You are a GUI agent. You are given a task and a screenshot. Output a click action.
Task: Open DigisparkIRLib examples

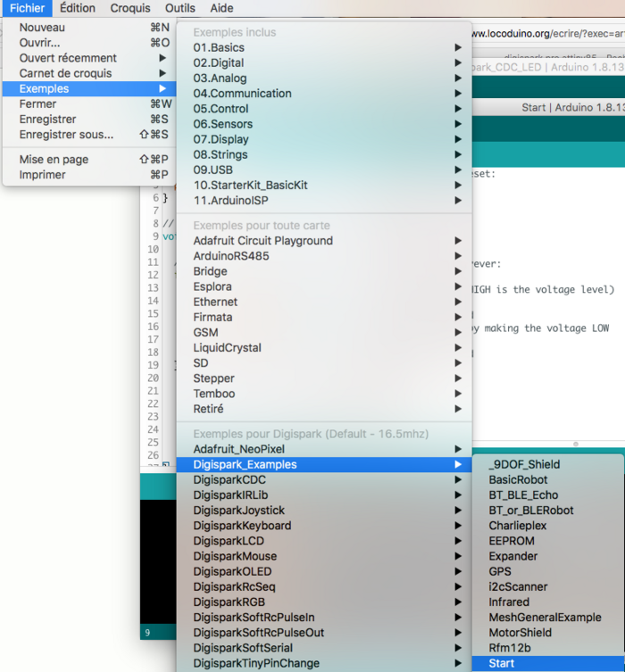(324, 495)
